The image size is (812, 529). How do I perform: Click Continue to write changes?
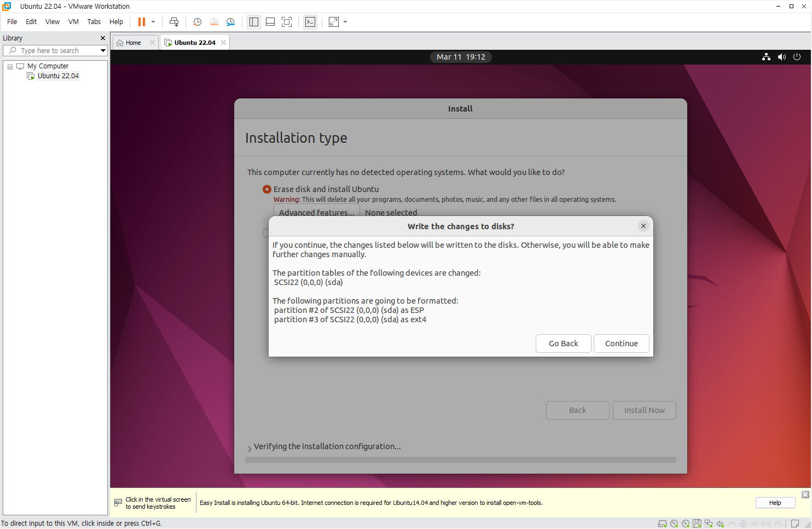pyautogui.click(x=622, y=344)
